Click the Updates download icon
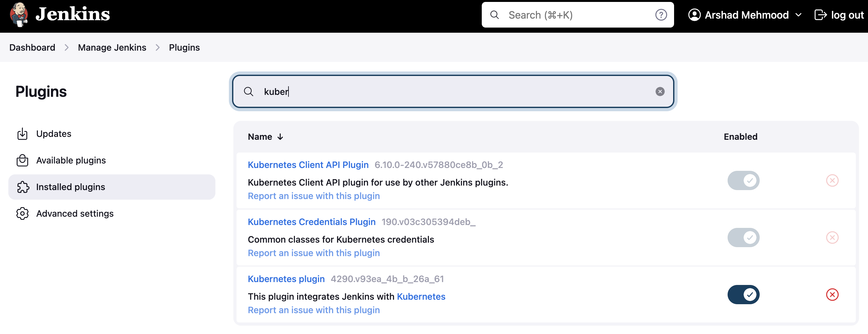The height and width of the screenshot is (334, 868). [22, 134]
